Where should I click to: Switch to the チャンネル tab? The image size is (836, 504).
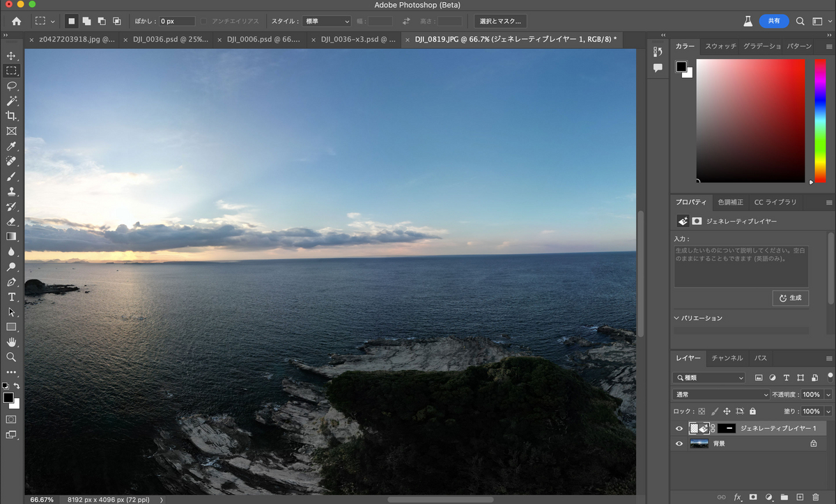727,358
